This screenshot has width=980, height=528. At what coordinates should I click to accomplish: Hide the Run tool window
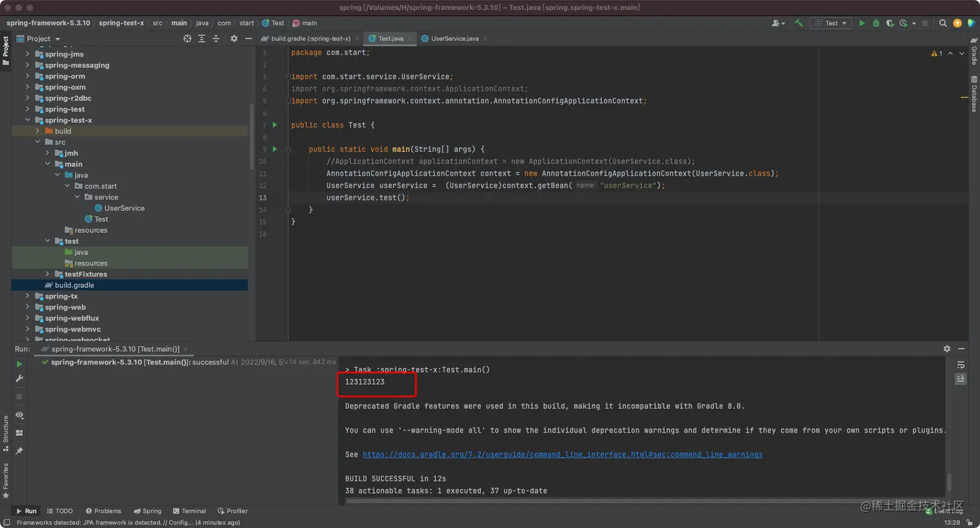[x=961, y=349]
